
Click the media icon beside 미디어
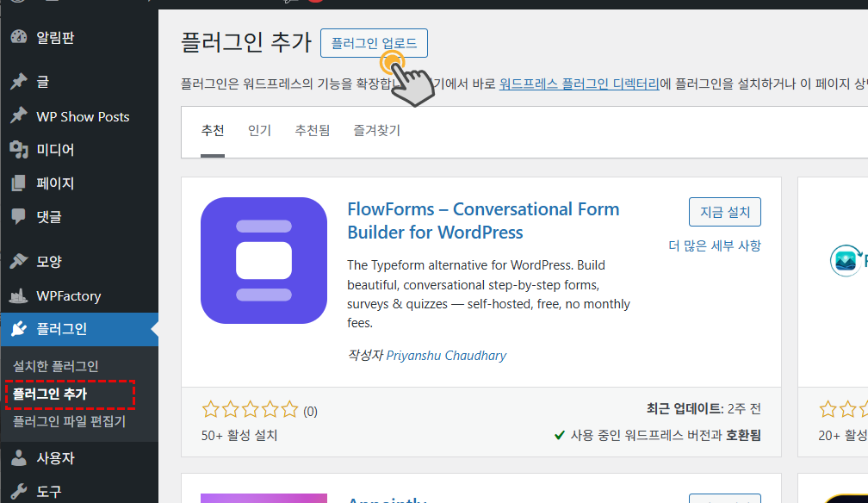pos(19,150)
